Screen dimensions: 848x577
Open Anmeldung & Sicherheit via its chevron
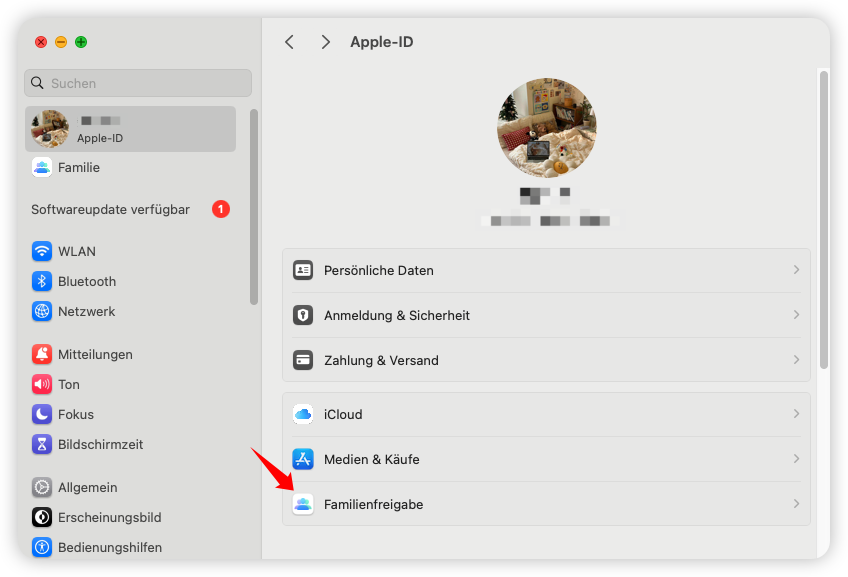796,315
